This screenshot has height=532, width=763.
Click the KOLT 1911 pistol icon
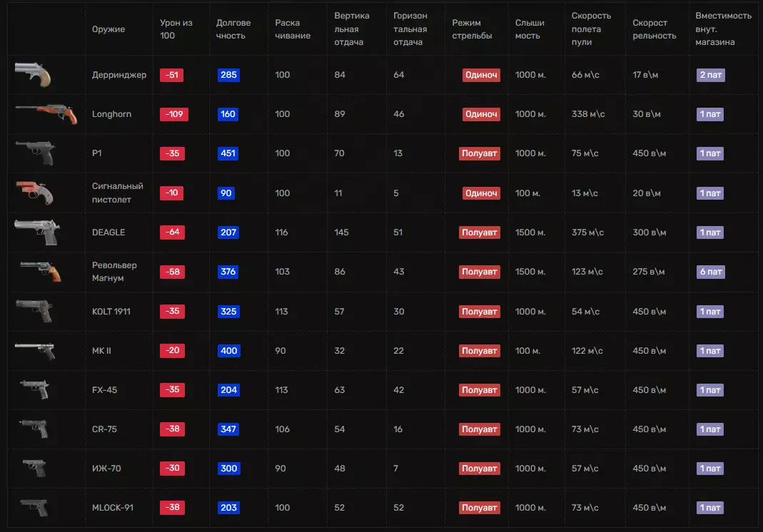(34, 311)
